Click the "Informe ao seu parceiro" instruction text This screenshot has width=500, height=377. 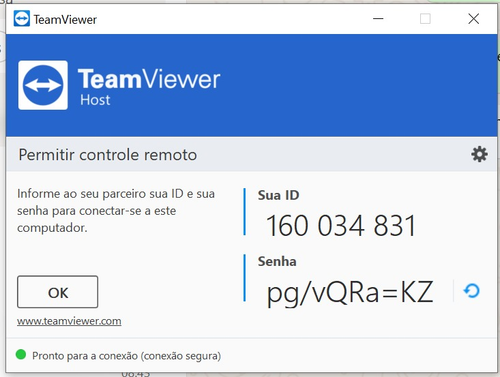[116, 211]
